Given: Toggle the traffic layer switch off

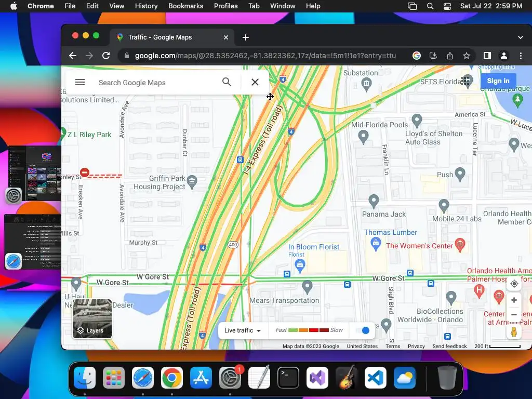Looking at the screenshot, I should coord(362,330).
